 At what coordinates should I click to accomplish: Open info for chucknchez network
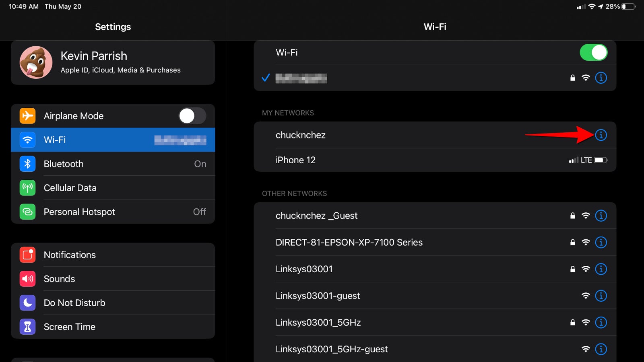tap(601, 135)
